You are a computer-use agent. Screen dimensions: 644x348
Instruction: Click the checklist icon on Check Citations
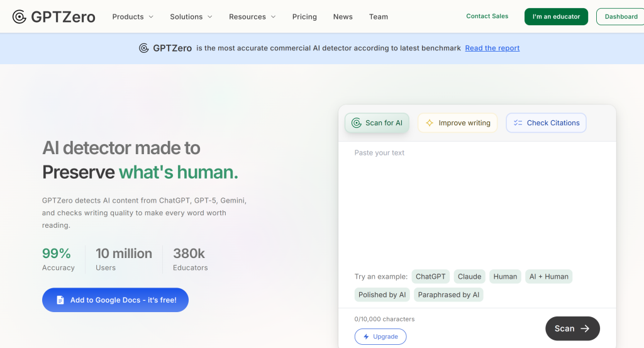pos(518,123)
